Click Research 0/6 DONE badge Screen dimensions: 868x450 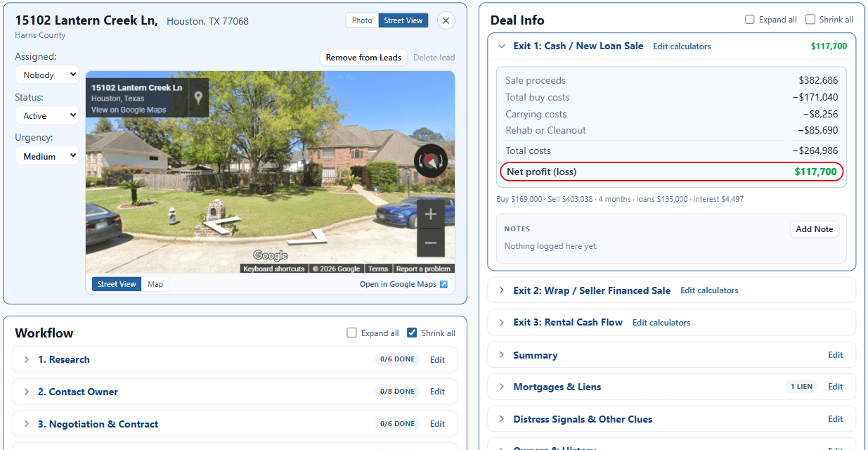point(397,359)
